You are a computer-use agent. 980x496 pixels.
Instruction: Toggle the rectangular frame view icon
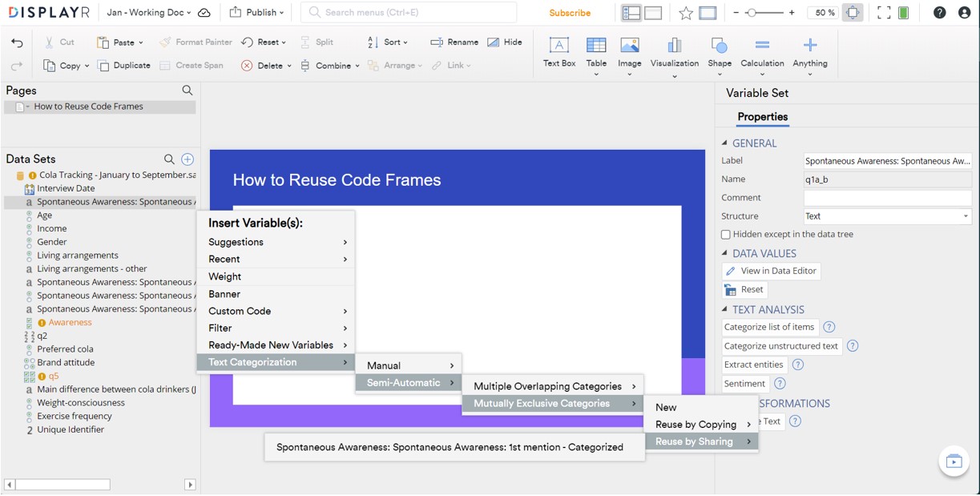click(x=707, y=13)
